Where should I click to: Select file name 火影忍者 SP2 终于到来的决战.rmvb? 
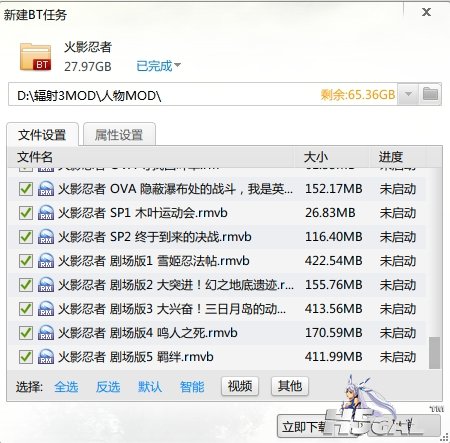(155, 237)
